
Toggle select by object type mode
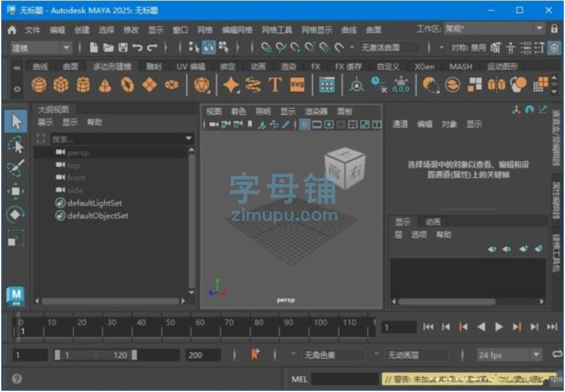click(209, 47)
